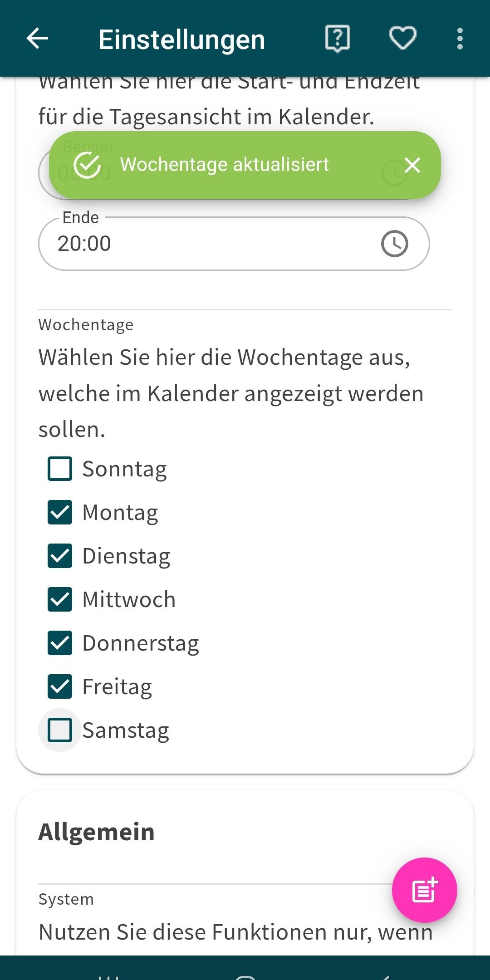This screenshot has height=980, width=490.
Task: Tap the 'Wochentage aktualisiert' toast message
Action: (224, 165)
